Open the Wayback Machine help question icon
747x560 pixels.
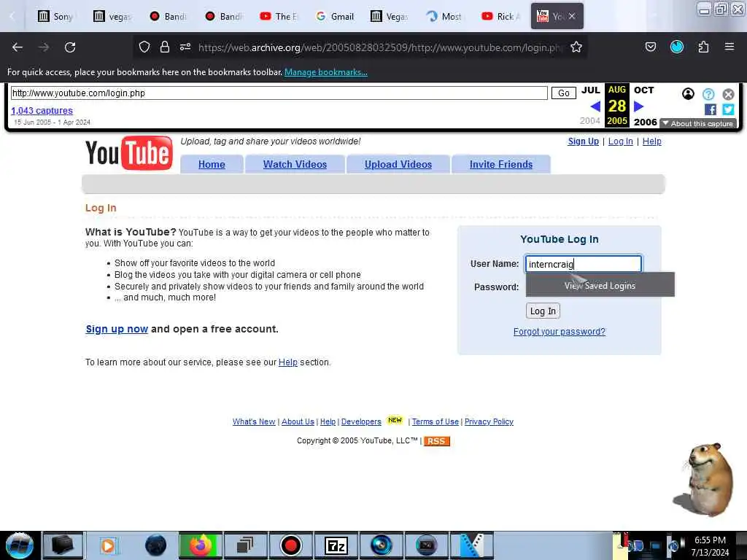click(x=708, y=94)
